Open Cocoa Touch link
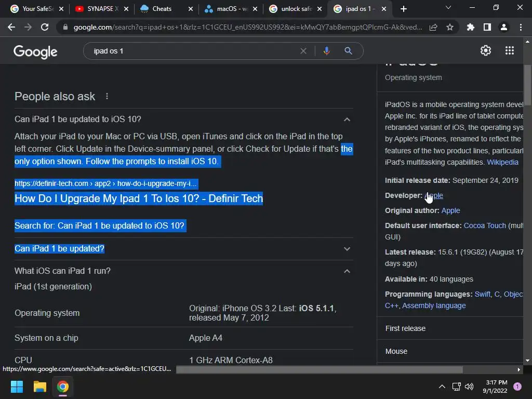The image size is (532, 399). (485, 225)
